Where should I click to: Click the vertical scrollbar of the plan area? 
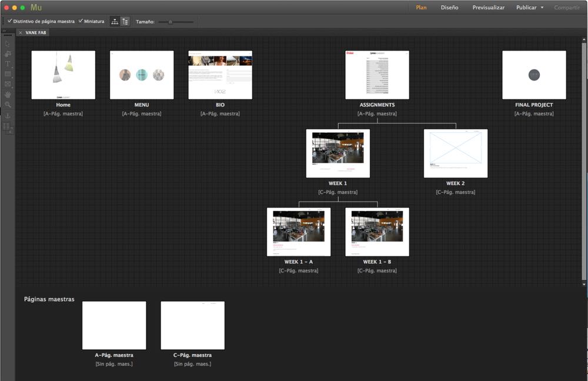point(584,161)
